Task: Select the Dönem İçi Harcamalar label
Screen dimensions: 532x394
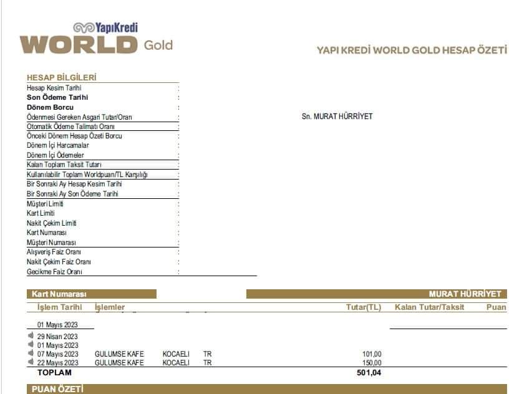Action: 57,145
